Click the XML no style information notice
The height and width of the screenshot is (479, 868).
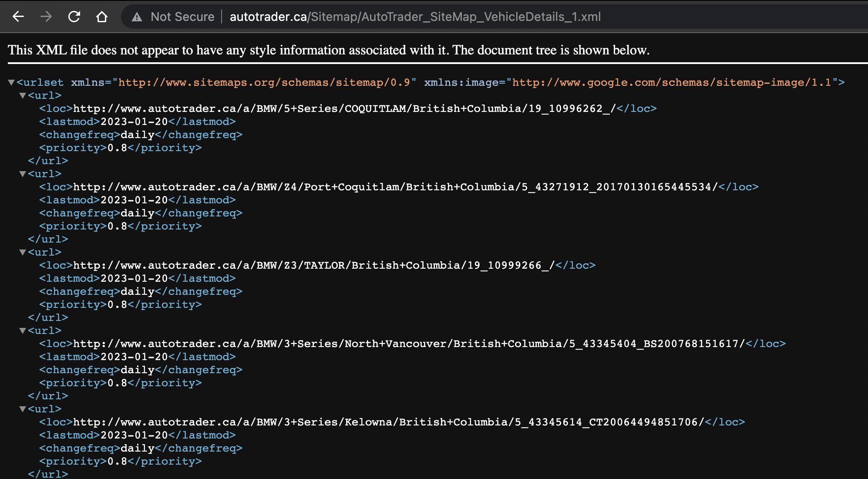pyautogui.click(x=329, y=50)
